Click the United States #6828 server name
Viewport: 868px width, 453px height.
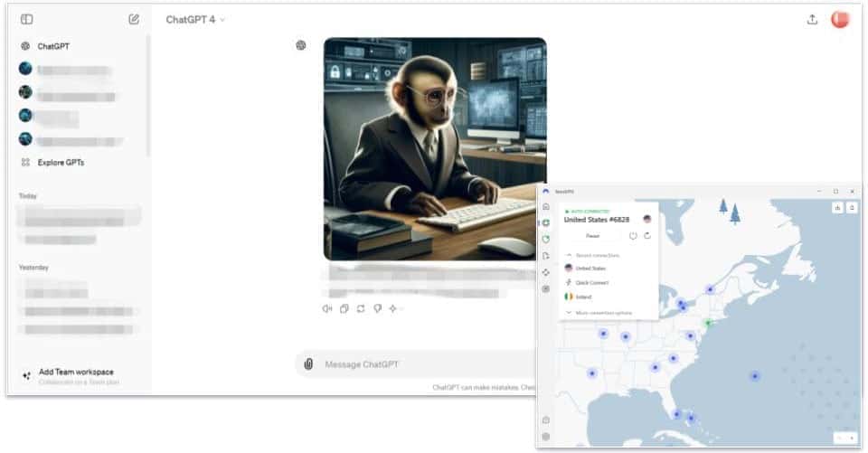pos(596,220)
